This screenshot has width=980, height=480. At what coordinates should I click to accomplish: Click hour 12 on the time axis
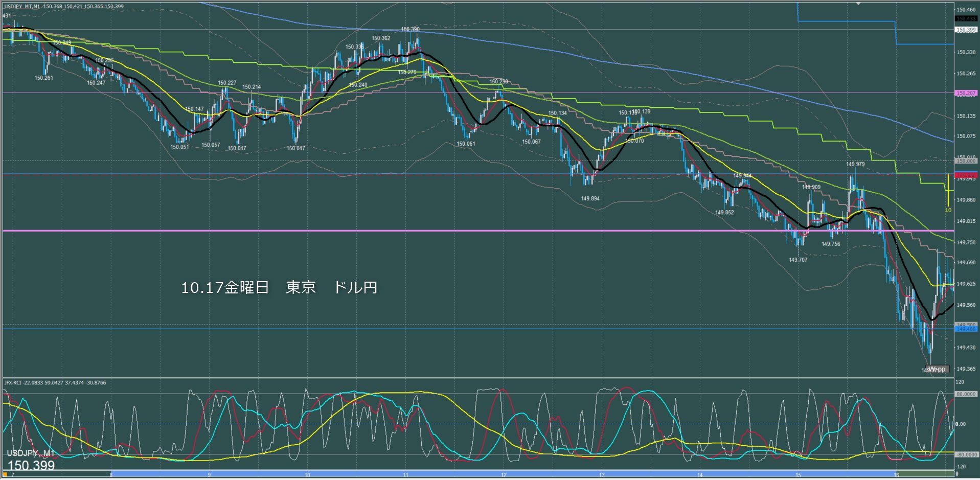pyautogui.click(x=504, y=475)
